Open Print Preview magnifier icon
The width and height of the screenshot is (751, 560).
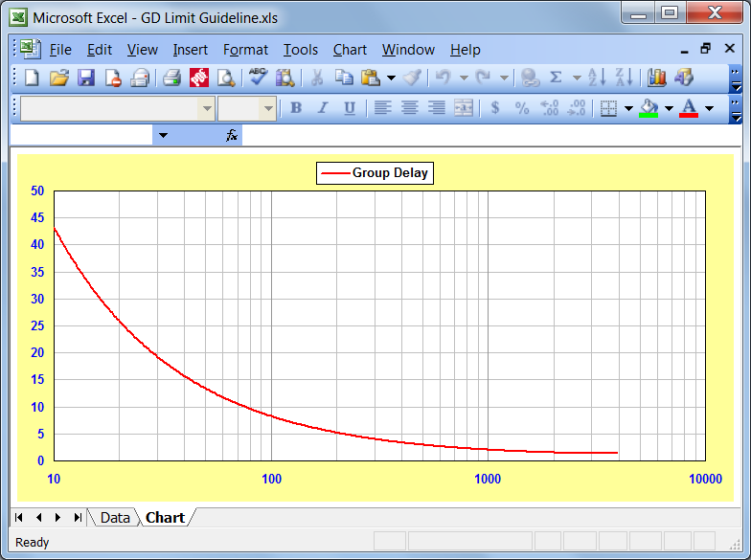[x=226, y=78]
